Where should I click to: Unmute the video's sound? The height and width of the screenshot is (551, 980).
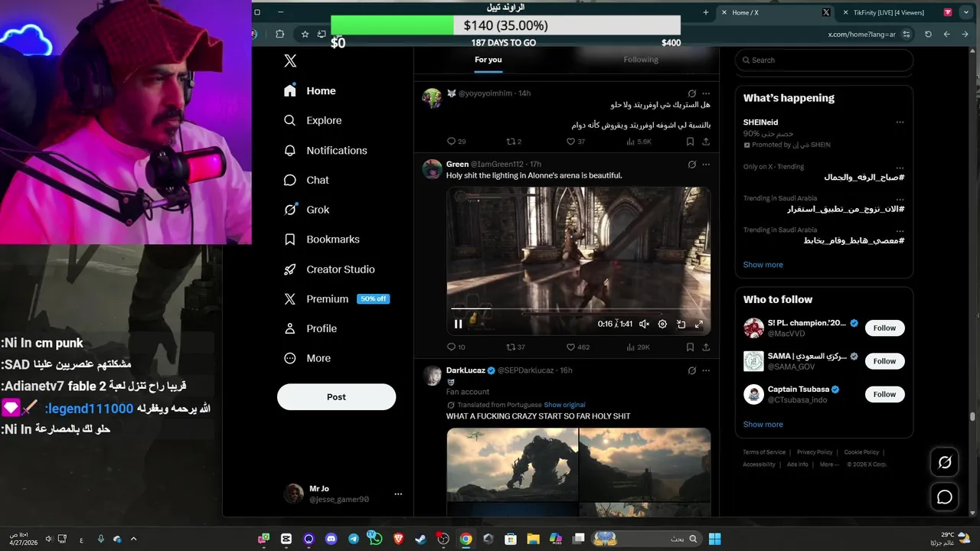coord(644,324)
